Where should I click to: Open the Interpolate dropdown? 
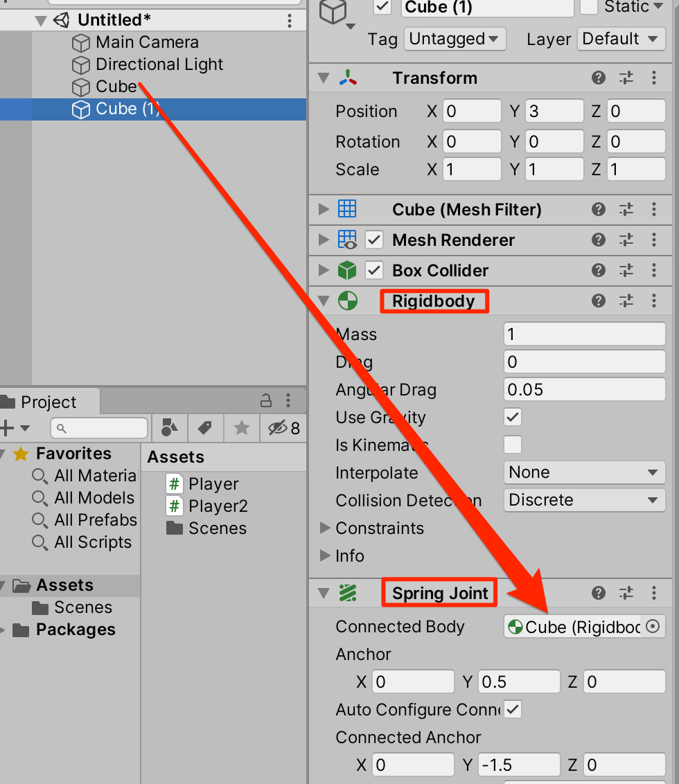click(584, 472)
